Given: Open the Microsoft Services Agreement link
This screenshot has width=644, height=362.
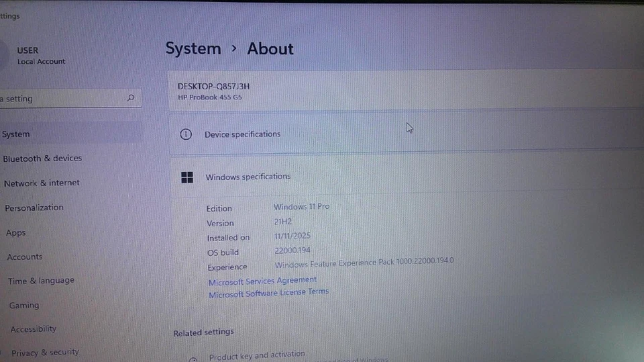Looking at the screenshot, I should 262,281.
